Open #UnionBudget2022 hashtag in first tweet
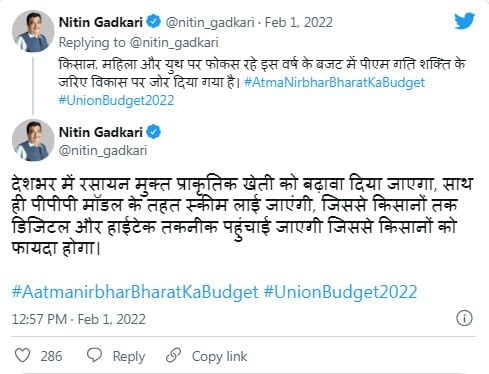This screenshot has width=489, height=374. tap(116, 100)
